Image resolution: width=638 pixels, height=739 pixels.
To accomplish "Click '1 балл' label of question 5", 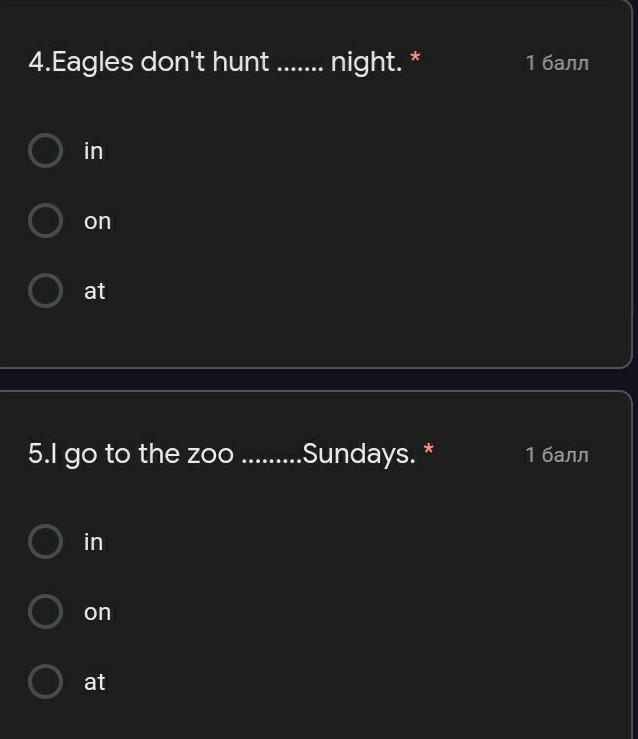I will [557, 455].
